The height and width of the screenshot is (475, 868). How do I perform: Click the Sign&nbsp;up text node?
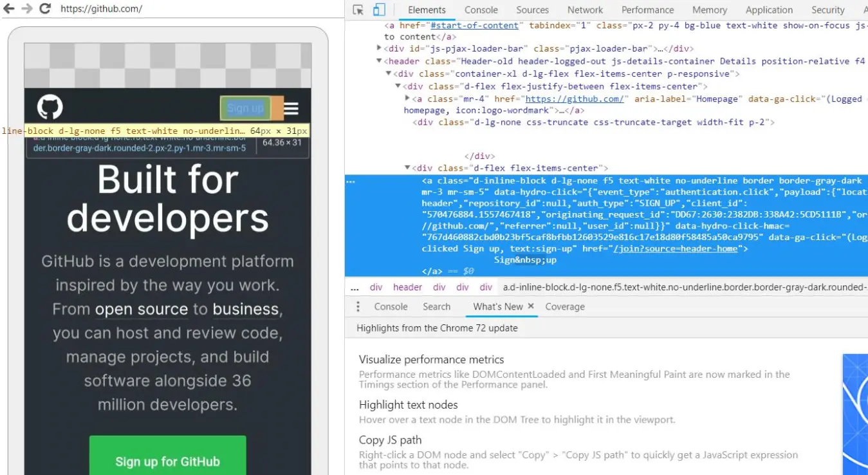tap(525, 260)
